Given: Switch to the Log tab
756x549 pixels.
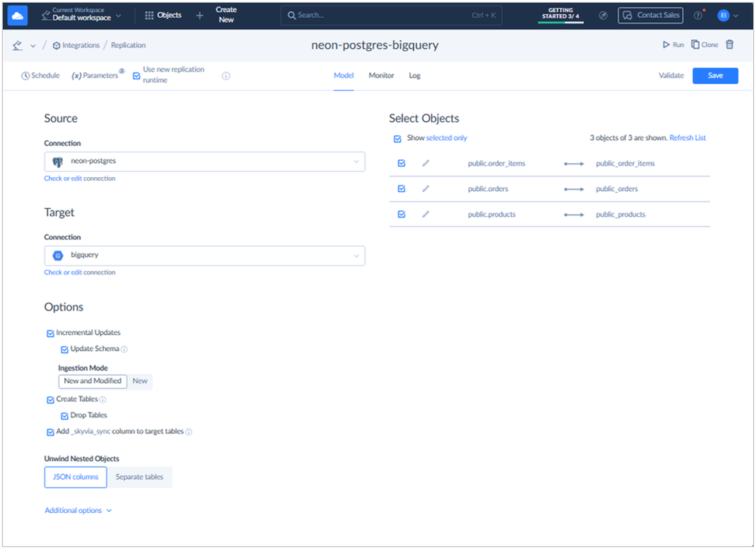Looking at the screenshot, I should pos(414,76).
